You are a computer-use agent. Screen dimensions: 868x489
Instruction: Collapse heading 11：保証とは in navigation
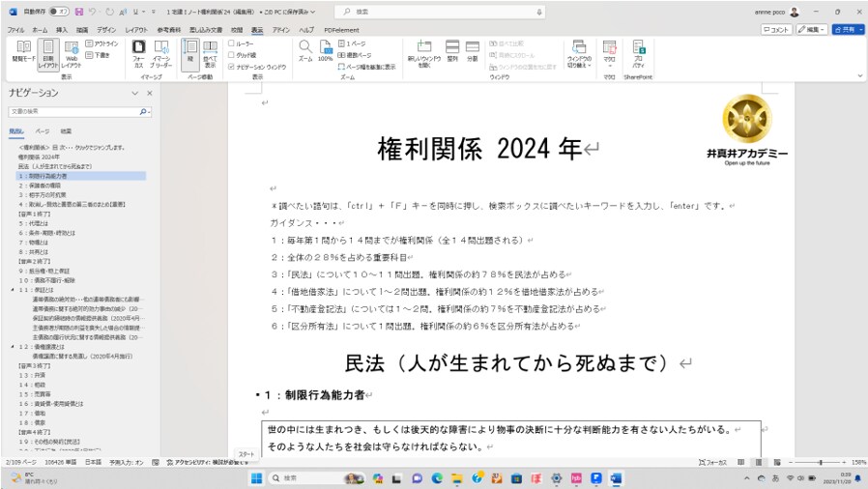[x=13, y=289]
